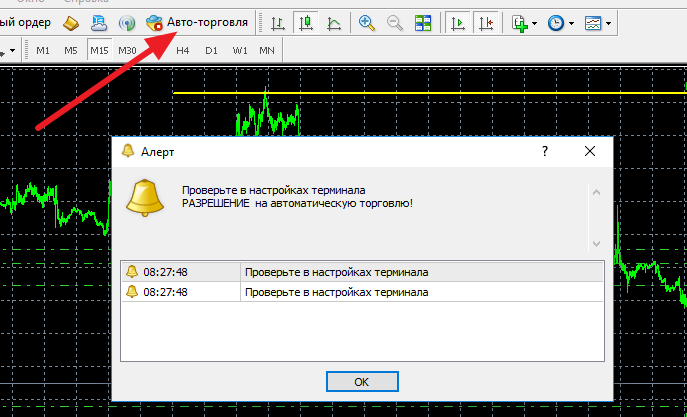Click the chart templates icon
Viewport: 687px width, 417px height.
(x=593, y=23)
